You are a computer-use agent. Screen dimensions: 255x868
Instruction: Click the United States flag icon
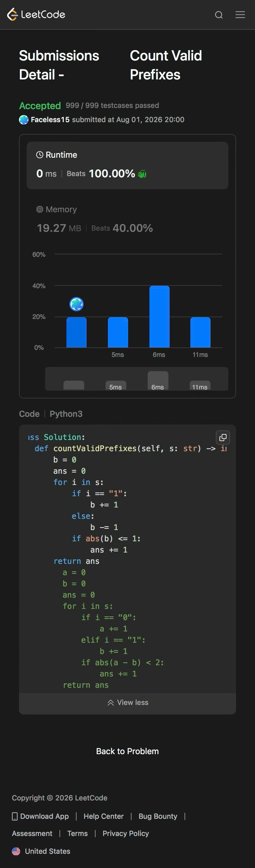[x=16, y=851]
